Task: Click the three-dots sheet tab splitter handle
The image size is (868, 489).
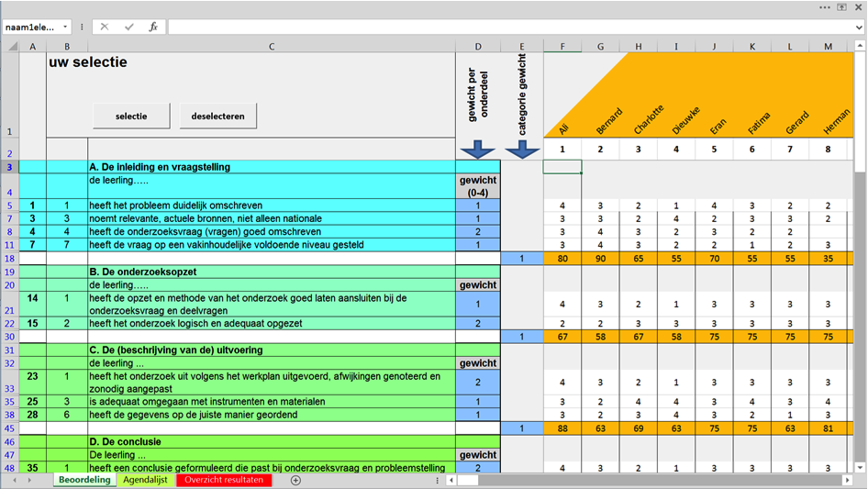Action: click(x=438, y=480)
